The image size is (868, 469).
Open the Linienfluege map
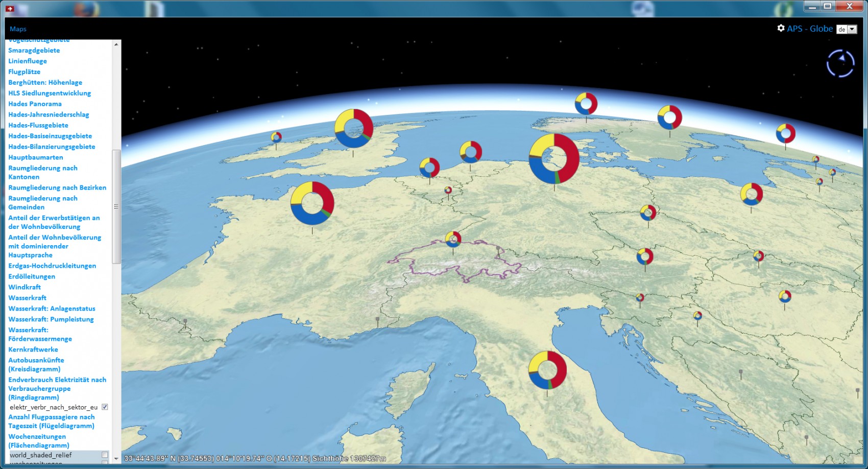tap(28, 61)
